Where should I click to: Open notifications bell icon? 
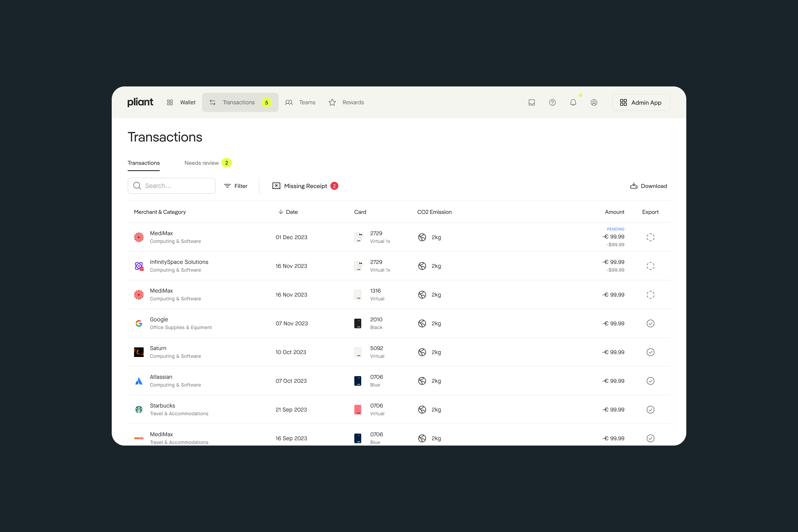[573, 102]
